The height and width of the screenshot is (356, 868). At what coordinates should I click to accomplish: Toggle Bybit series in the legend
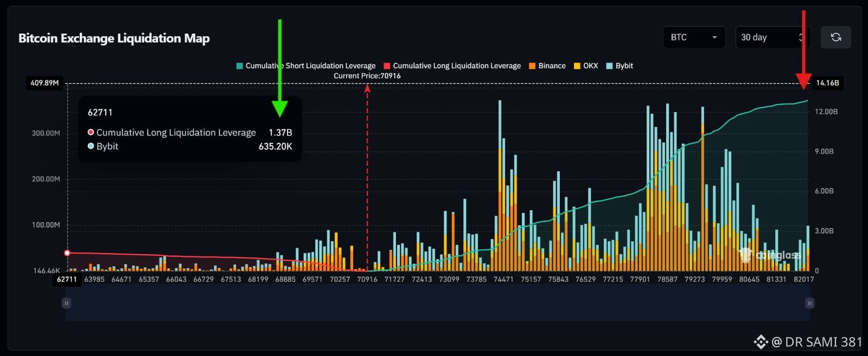point(620,66)
